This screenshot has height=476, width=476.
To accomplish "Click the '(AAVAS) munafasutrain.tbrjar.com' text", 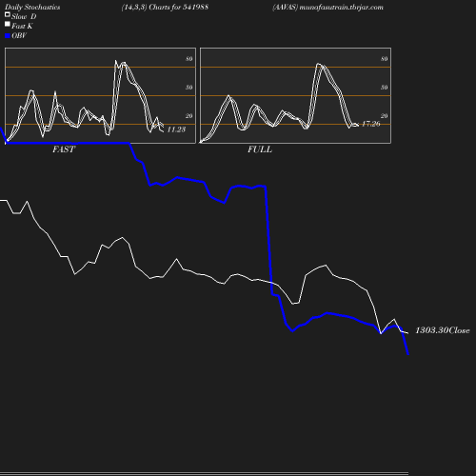I will click(x=327, y=8).
